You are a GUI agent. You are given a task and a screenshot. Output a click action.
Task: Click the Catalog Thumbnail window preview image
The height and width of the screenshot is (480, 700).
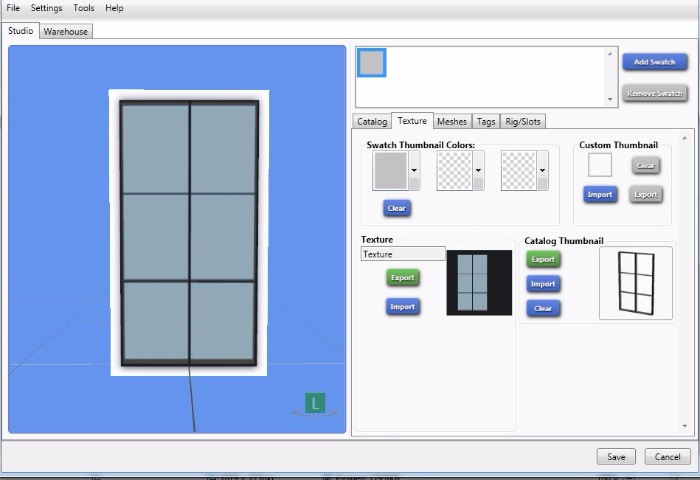[635, 283]
